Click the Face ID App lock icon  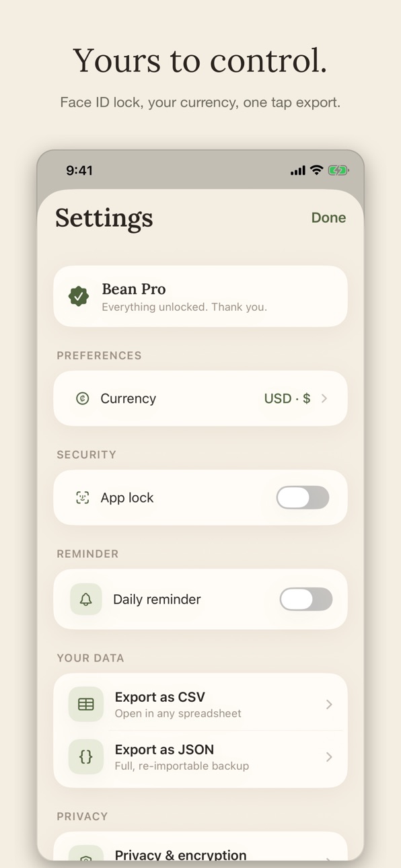click(83, 498)
